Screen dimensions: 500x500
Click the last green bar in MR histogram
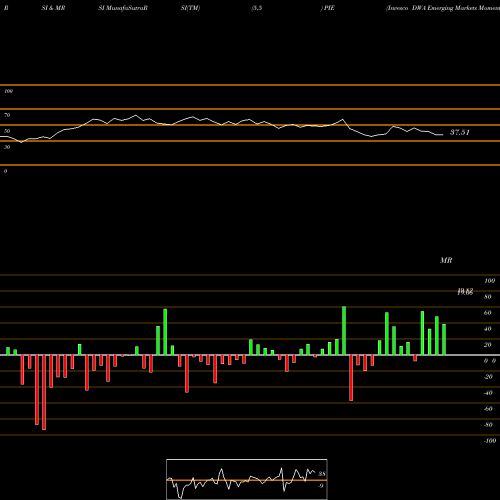point(444,339)
